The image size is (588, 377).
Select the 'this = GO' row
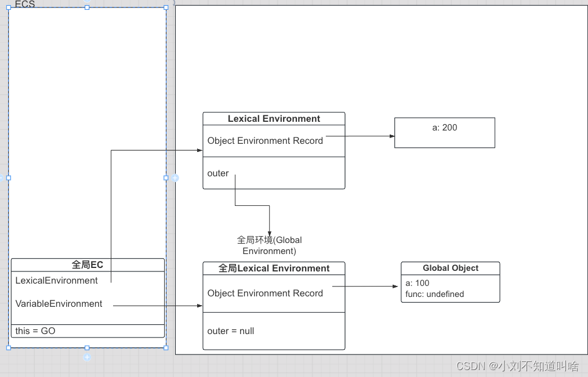click(88, 331)
